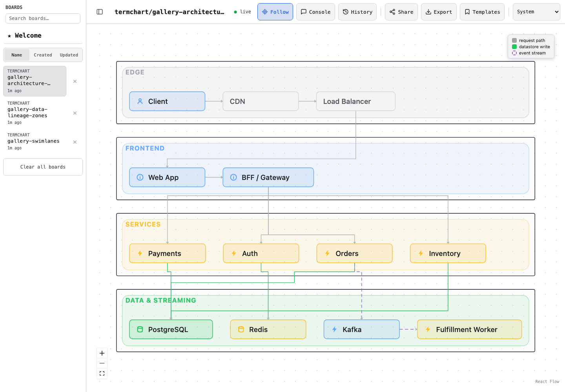Image resolution: width=565 pixels, height=392 pixels.
Task: Select the Orders service node
Action: [x=355, y=253]
